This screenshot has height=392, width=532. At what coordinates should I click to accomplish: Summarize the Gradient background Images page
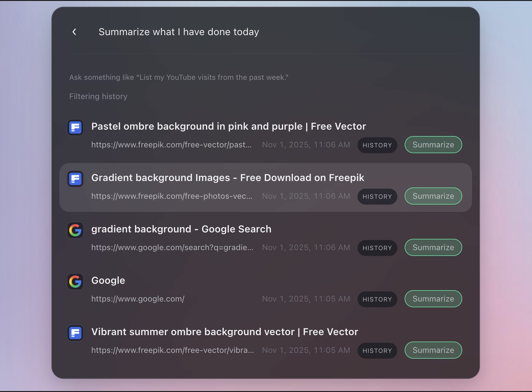433,196
